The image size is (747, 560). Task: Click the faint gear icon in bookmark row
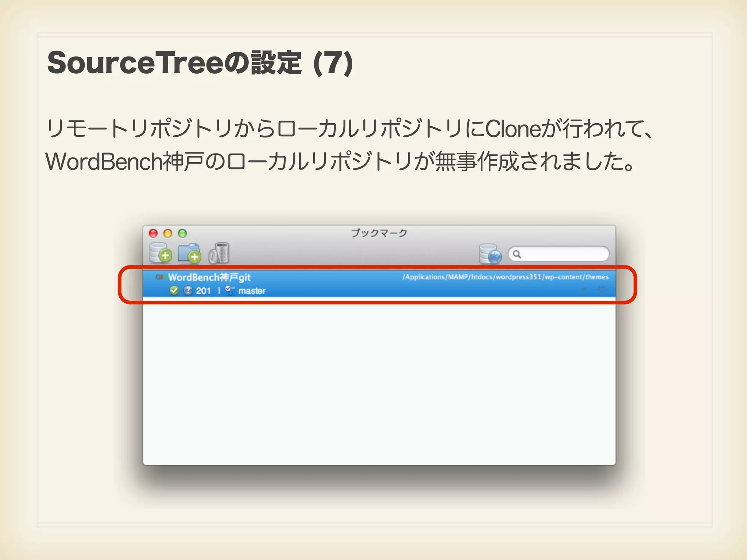click(x=602, y=289)
